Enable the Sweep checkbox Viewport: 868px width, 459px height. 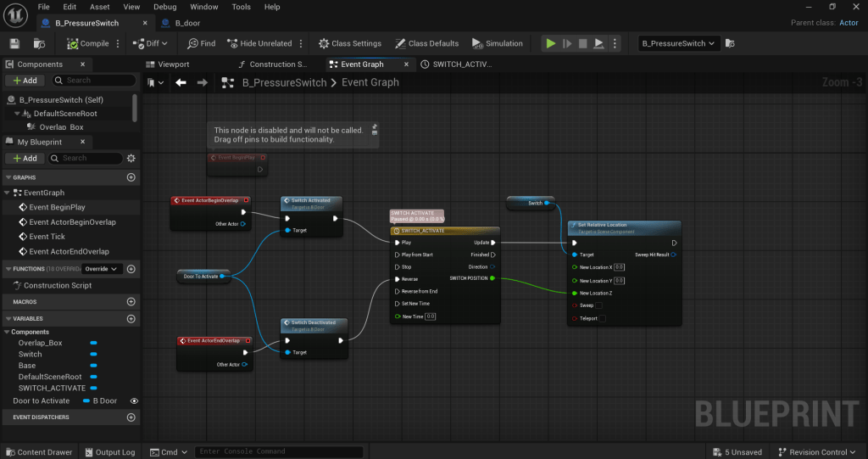coord(599,305)
